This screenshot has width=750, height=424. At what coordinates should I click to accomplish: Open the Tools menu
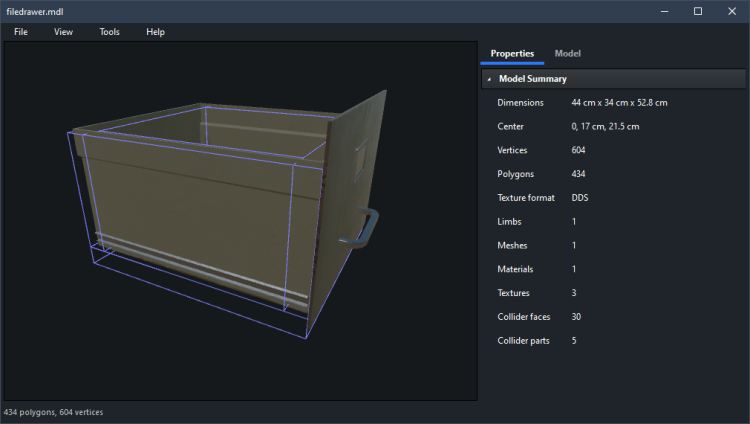coord(109,32)
